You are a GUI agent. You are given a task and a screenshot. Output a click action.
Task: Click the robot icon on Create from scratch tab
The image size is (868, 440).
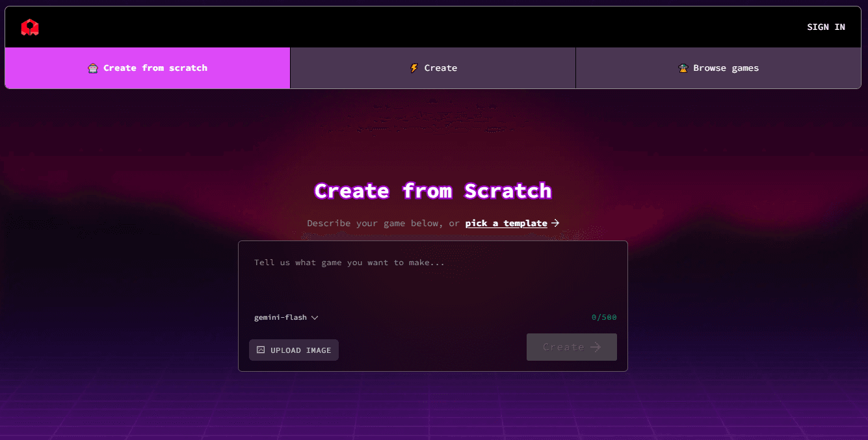[93, 68]
